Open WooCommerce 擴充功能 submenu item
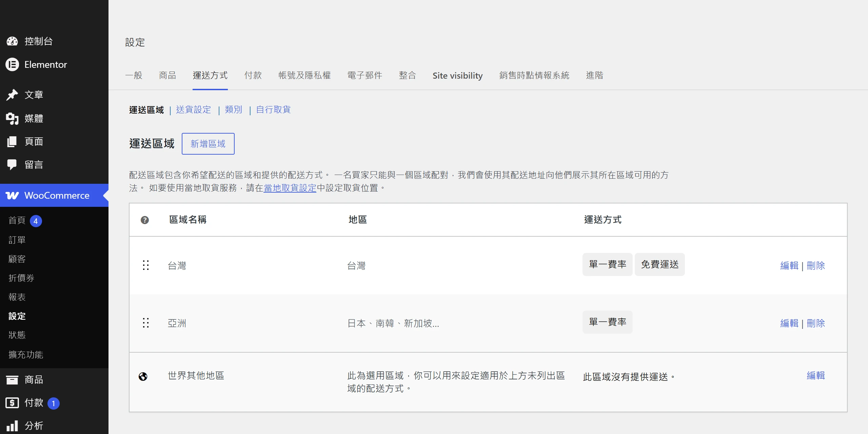This screenshot has width=868, height=434. (x=26, y=355)
